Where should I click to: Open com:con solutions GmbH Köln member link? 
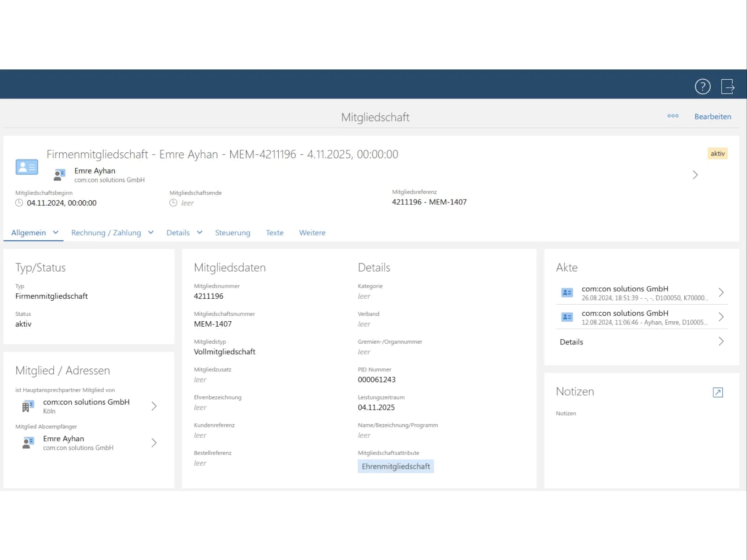pyautogui.click(x=86, y=406)
